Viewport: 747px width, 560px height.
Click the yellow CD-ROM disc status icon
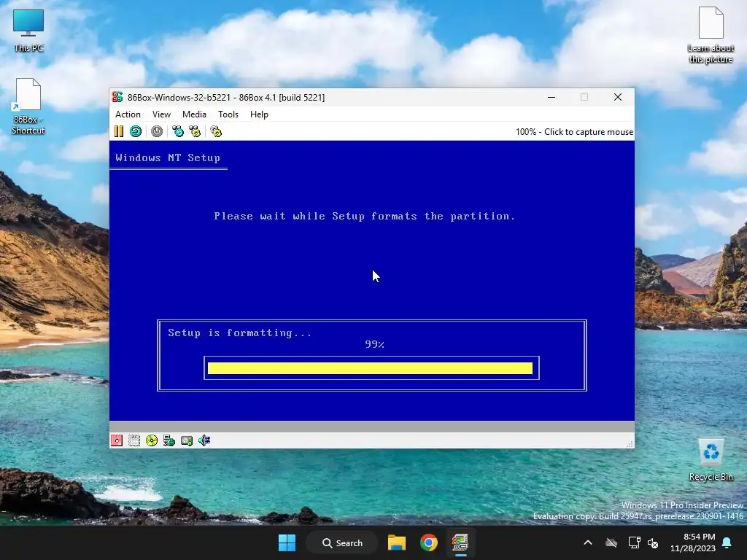[x=152, y=440]
